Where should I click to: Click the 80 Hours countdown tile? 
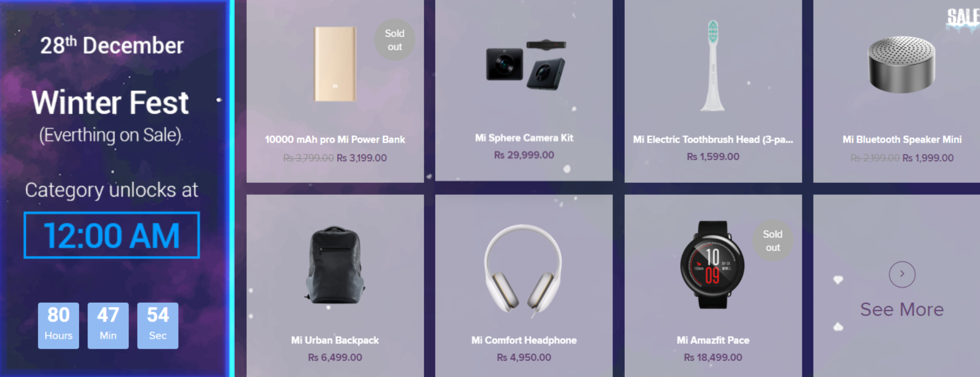[58, 326]
